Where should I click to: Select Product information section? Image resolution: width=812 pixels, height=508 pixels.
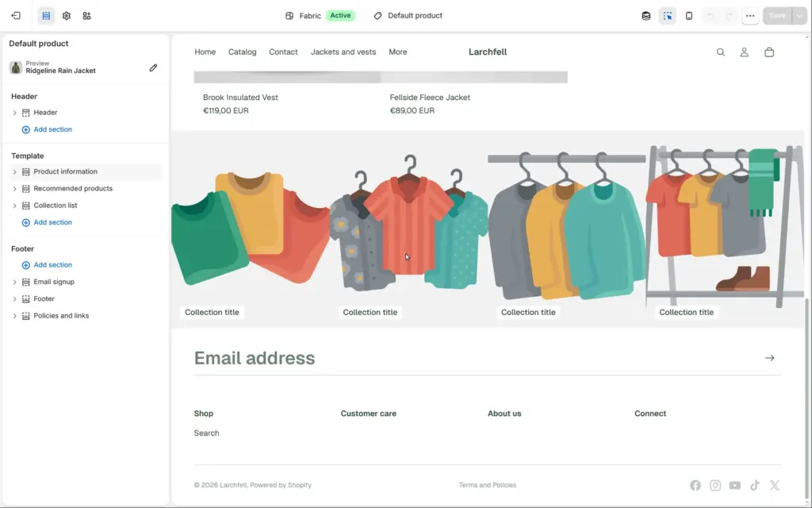pos(86,171)
